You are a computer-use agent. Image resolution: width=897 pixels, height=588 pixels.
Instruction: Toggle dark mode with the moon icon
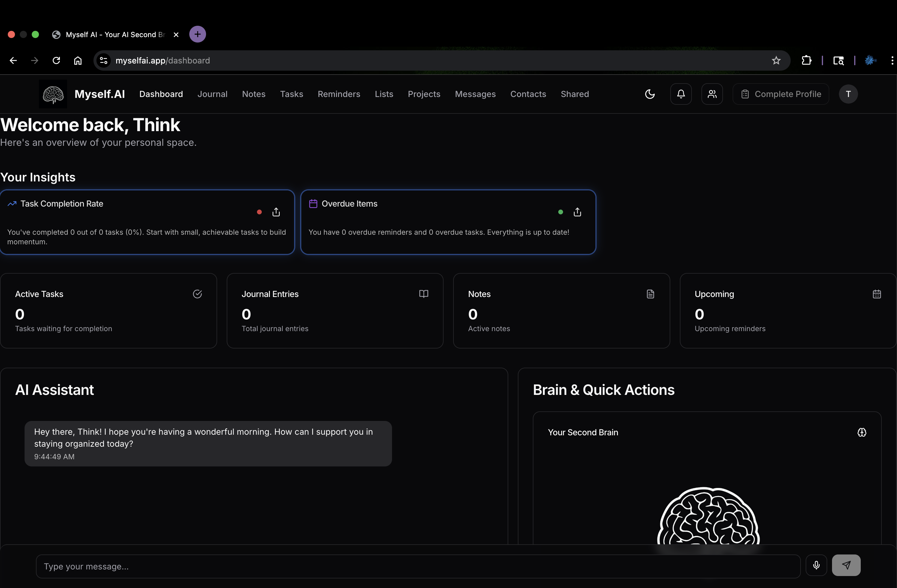click(650, 94)
